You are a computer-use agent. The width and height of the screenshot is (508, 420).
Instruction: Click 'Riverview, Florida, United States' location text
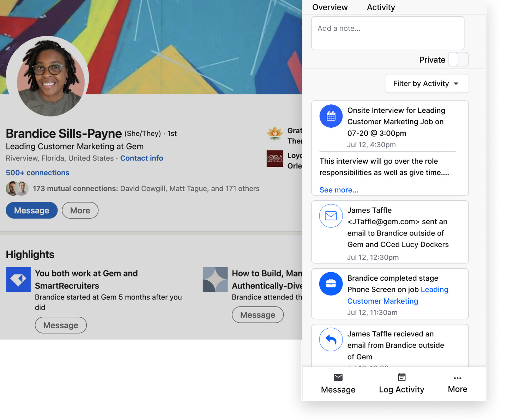coord(60,158)
